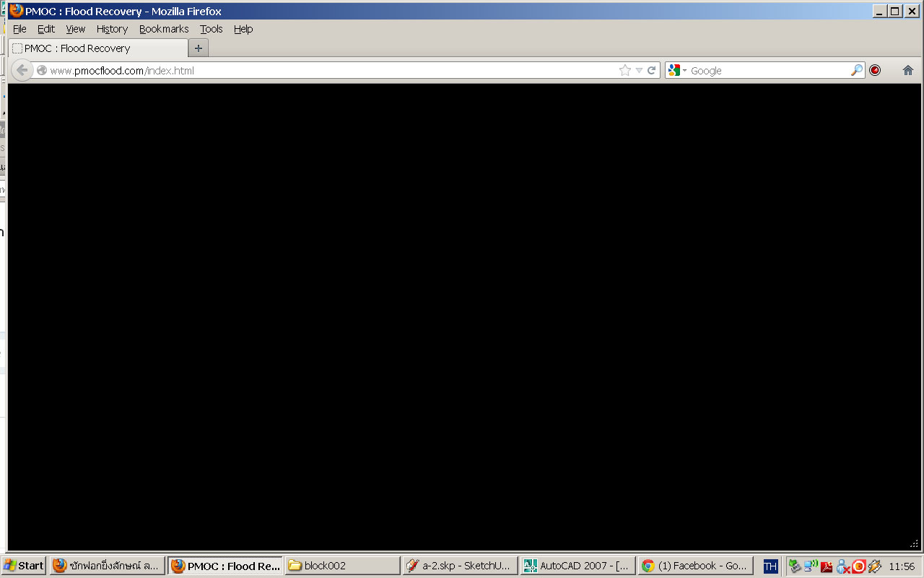The image size is (924, 578).
Task: Go back using the Firefox back arrow
Action: (22, 70)
